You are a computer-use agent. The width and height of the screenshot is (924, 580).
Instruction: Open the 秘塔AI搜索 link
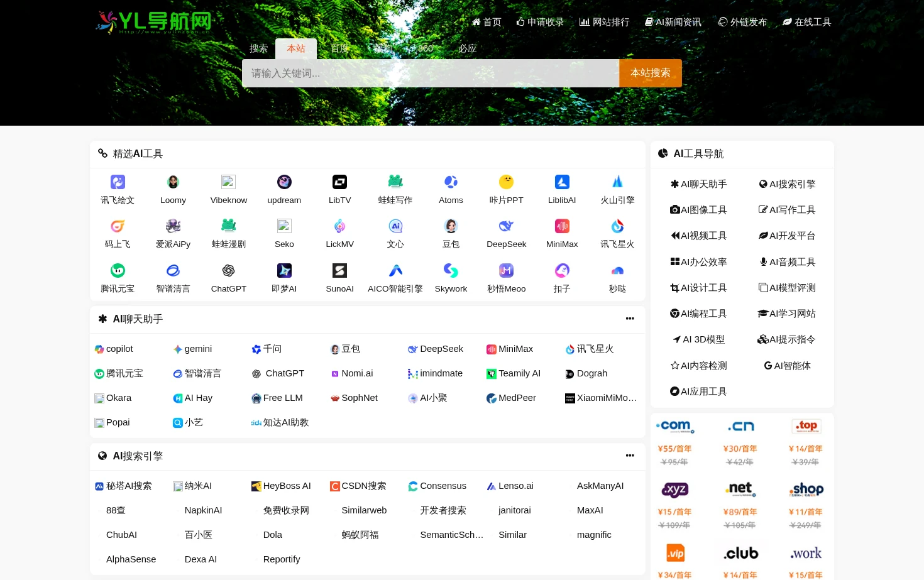(123, 486)
